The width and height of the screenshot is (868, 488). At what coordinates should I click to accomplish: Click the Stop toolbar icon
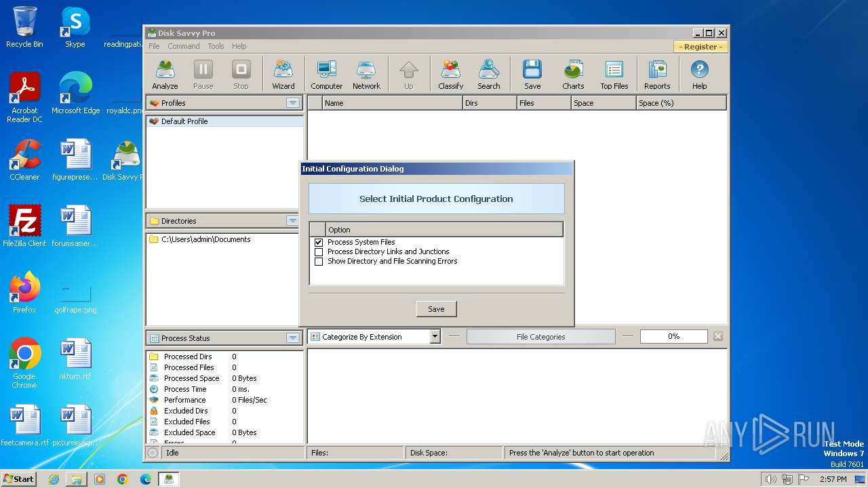pos(241,75)
